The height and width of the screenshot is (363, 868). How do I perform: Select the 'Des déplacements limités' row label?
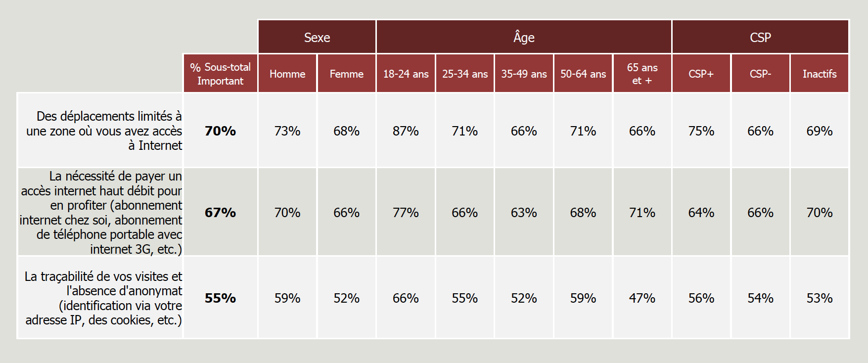104,131
